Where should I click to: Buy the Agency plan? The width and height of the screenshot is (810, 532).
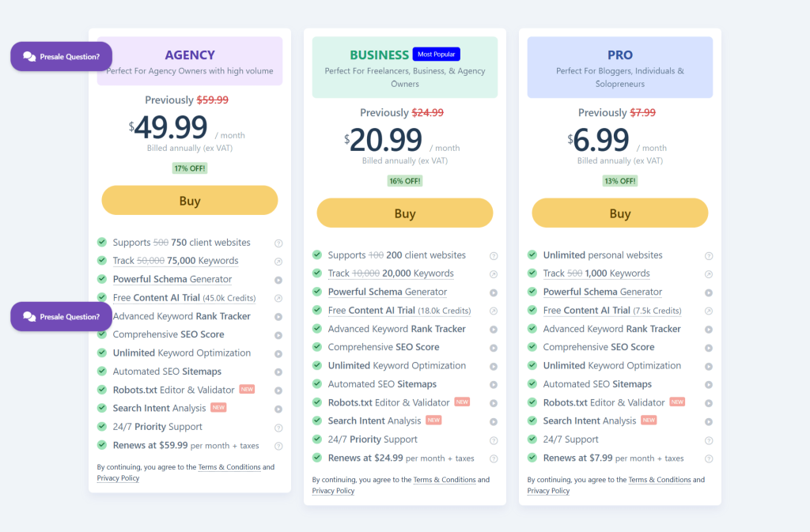tap(190, 201)
